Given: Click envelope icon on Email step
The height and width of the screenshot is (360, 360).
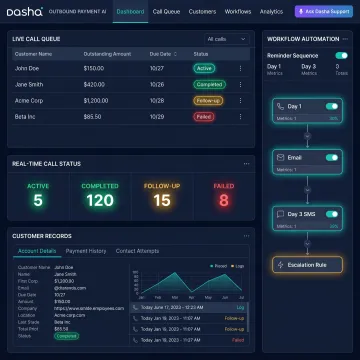Looking at the screenshot, I should pos(280,157).
